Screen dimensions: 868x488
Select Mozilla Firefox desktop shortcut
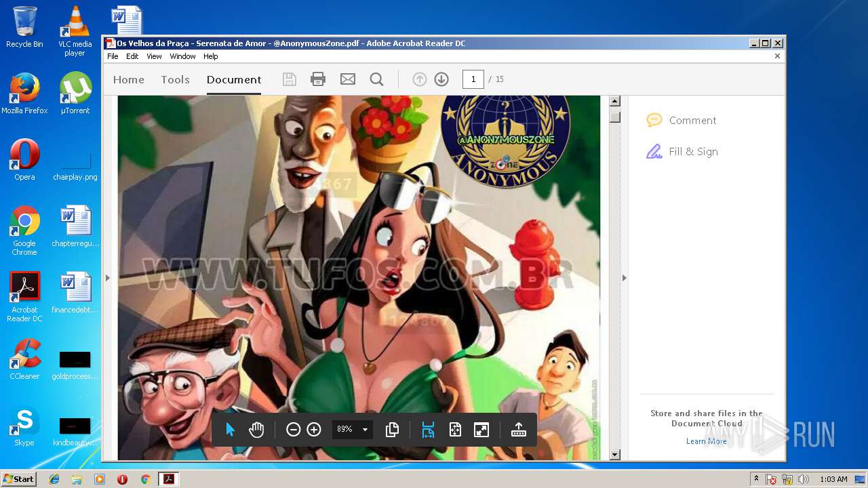click(x=24, y=93)
